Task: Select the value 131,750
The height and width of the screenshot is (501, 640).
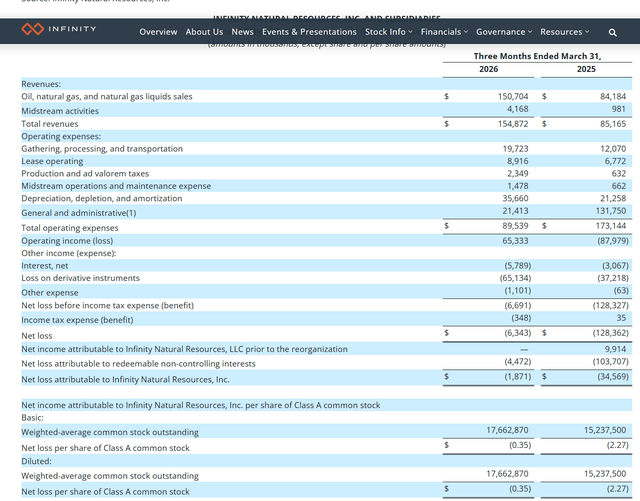Action: [611, 211]
